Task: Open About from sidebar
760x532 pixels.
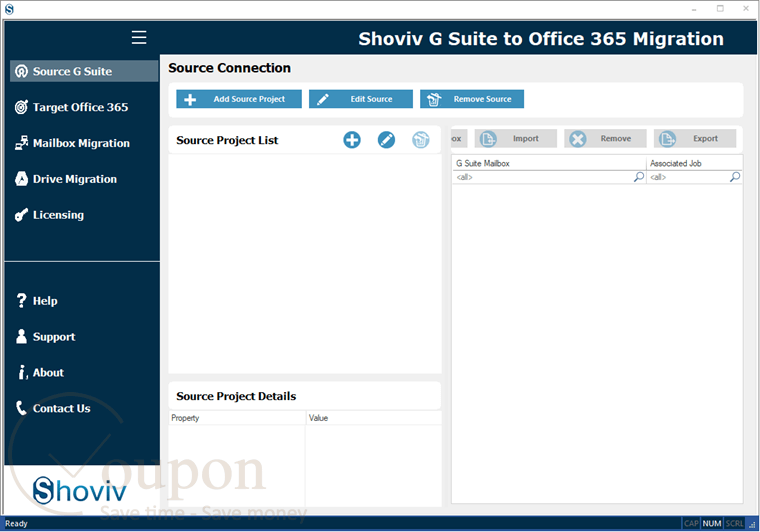Action: 48,373
